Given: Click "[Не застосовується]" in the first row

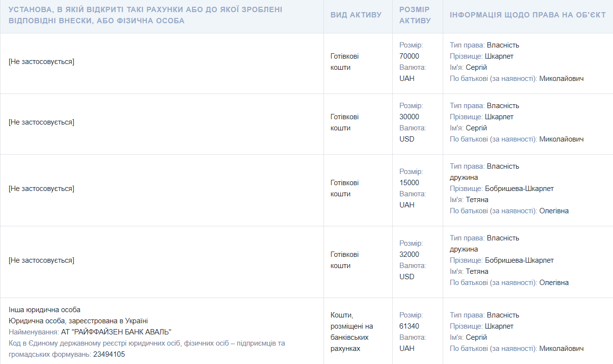Looking at the screenshot, I should tap(41, 62).
